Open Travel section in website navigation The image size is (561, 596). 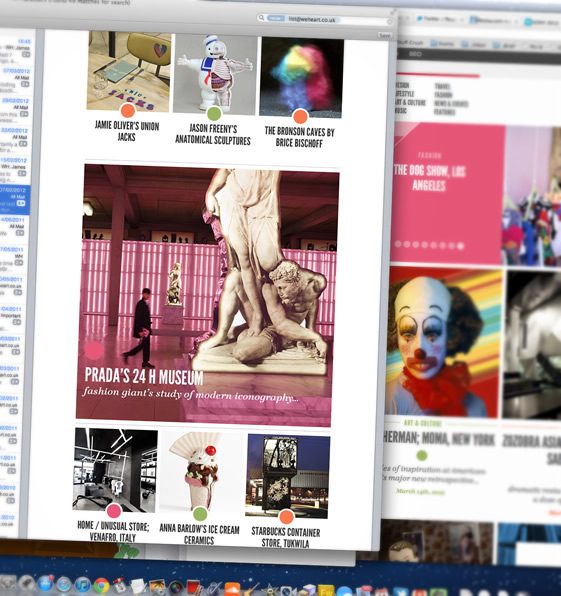coord(443,87)
